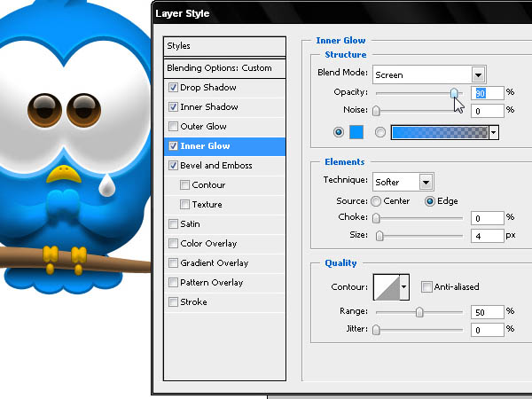Screen dimensions: 532x399
Task: Enable the Color Overlay checkbox
Action: click(173, 244)
